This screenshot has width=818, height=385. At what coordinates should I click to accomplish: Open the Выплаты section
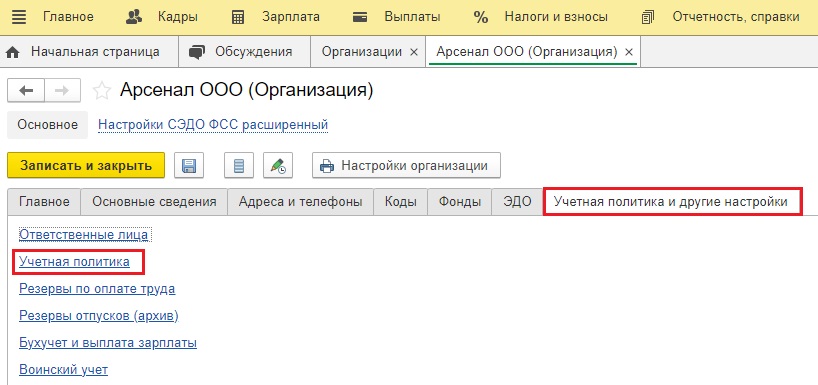412,17
